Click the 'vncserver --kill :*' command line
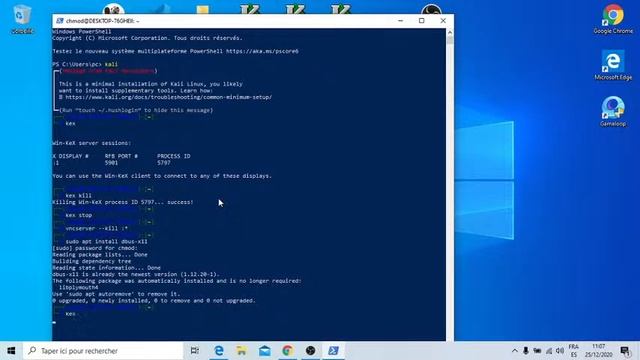640x360 pixels. point(97,228)
